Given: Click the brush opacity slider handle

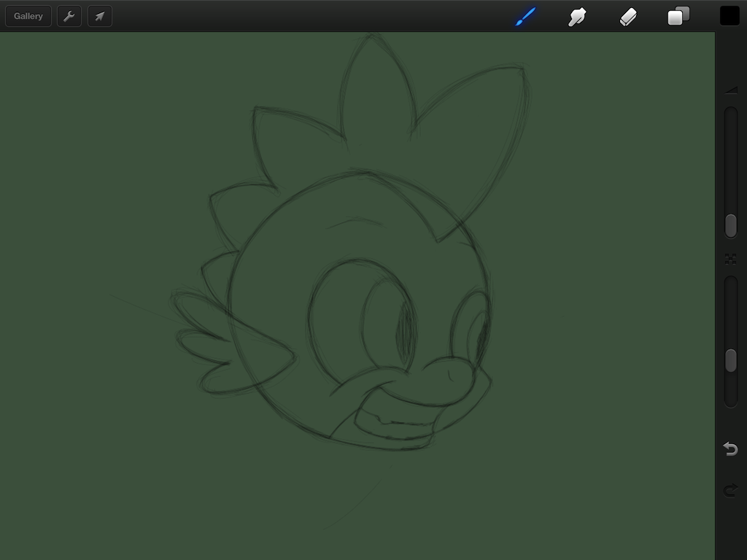Looking at the screenshot, I should (x=730, y=360).
